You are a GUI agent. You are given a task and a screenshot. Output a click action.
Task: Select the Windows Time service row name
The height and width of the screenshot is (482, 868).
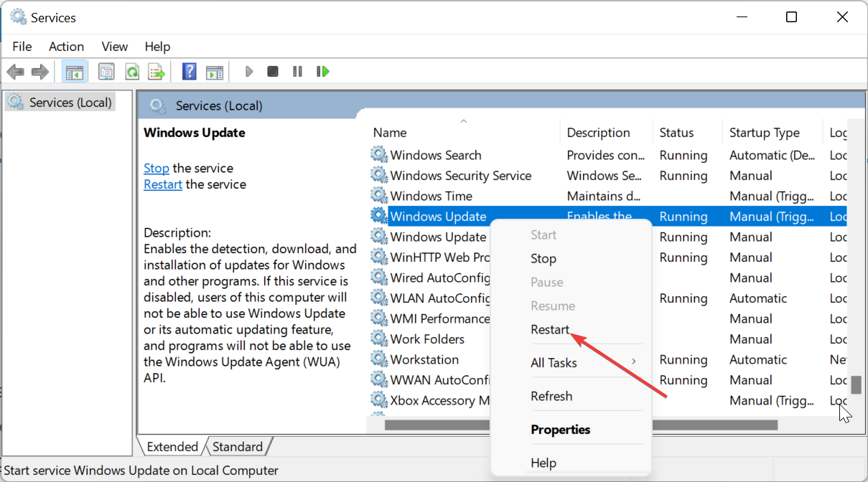pos(431,196)
